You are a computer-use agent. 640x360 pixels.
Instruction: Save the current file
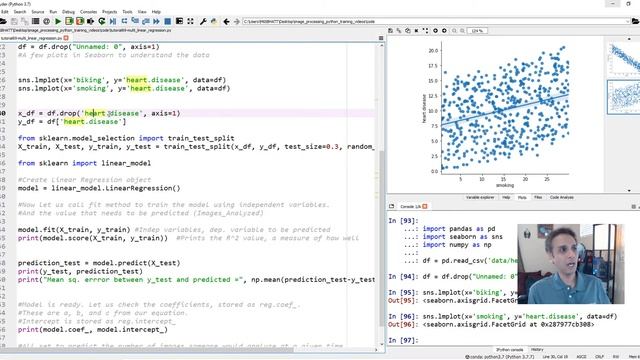click(14, 21)
